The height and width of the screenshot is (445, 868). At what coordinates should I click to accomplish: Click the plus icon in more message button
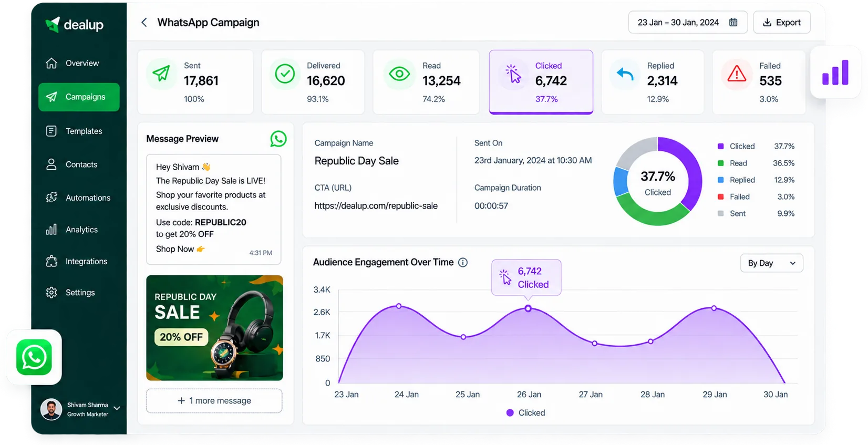click(181, 401)
